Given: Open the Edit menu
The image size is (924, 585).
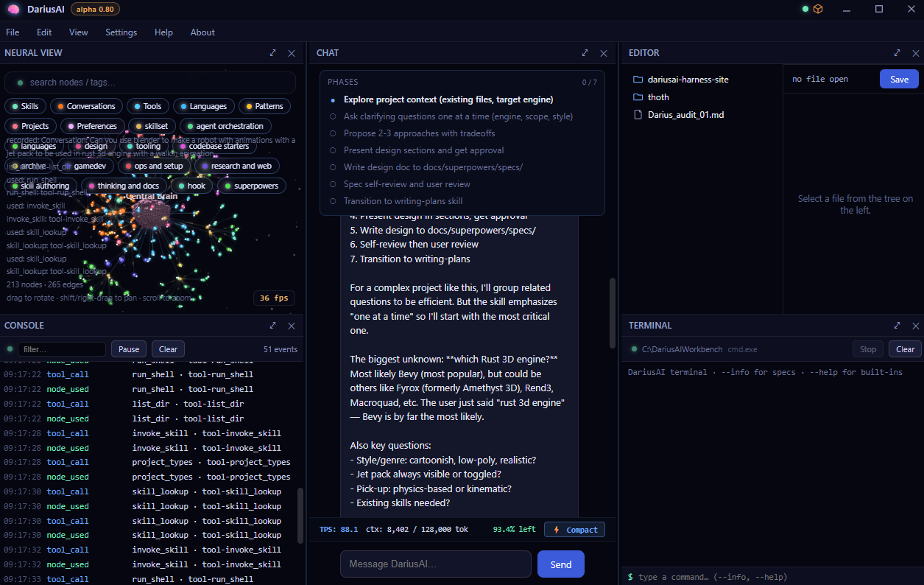Looking at the screenshot, I should tap(44, 32).
